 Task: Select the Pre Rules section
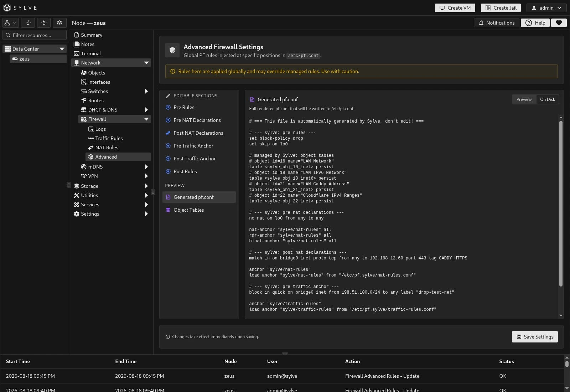click(199, 107)
